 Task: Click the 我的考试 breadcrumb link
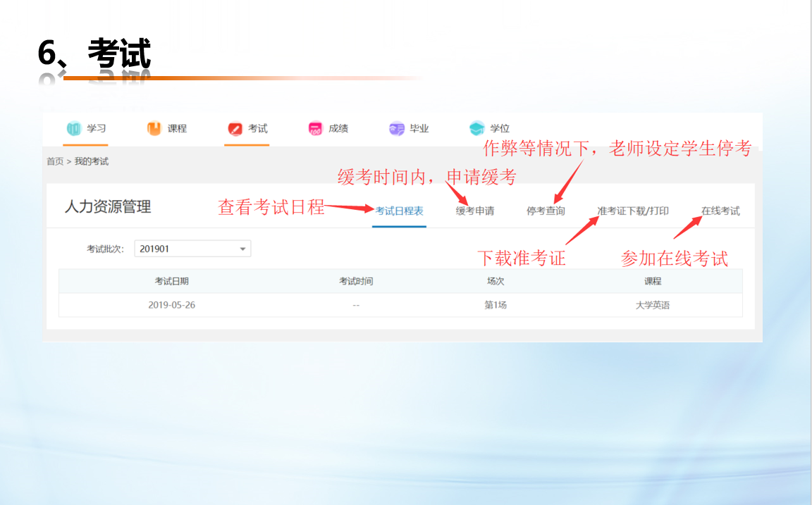coord(92,162)
